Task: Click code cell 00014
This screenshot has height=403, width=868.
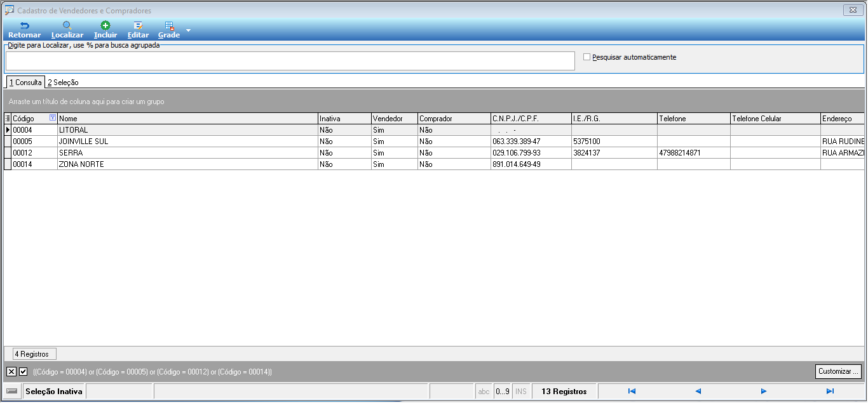Action: pos(34,164)
